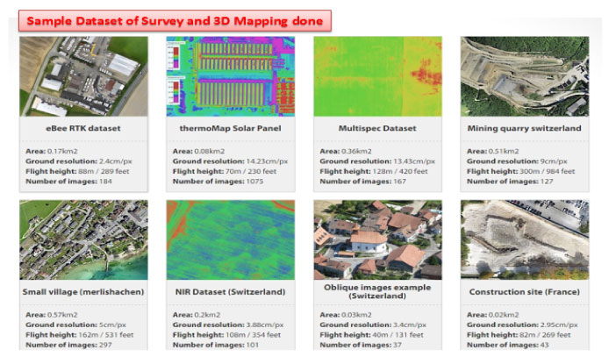This screenshot has width=616, height=364.
Task: Select 'Area: 0.02km2' in Construction site card
Action: coord(492,315)
